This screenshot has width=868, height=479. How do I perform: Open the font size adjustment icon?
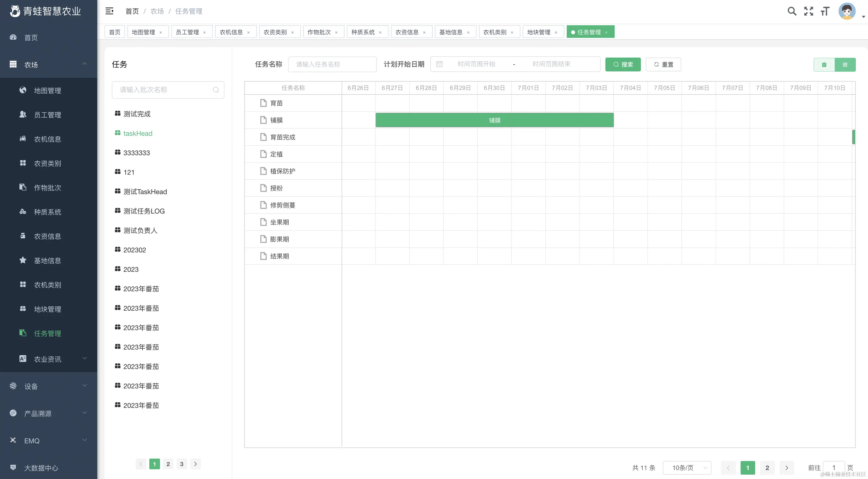tap(825, 11)
